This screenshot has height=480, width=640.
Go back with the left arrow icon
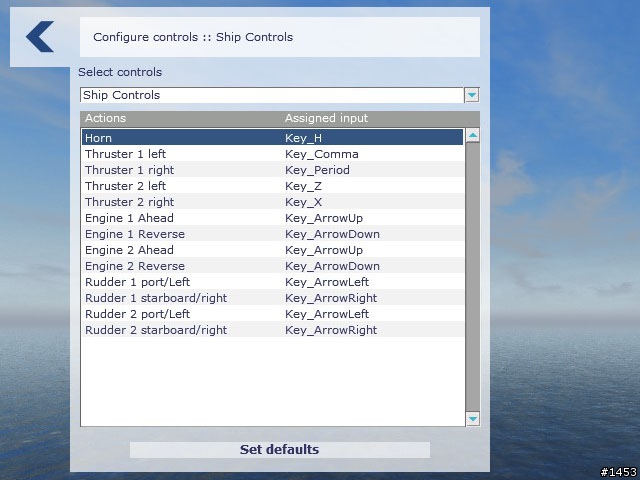40,37
